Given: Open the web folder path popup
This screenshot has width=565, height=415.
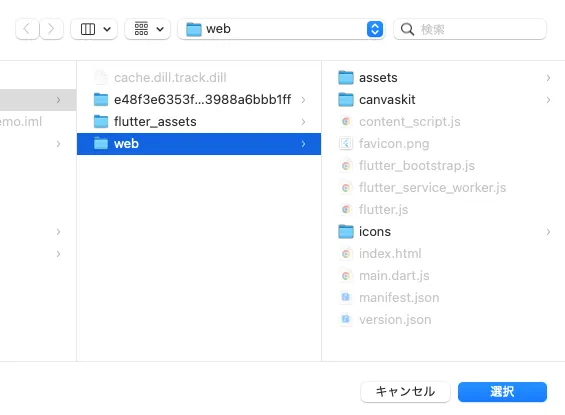Looking at the screenshot, I should pyautogui.click(x=281, y=29).
